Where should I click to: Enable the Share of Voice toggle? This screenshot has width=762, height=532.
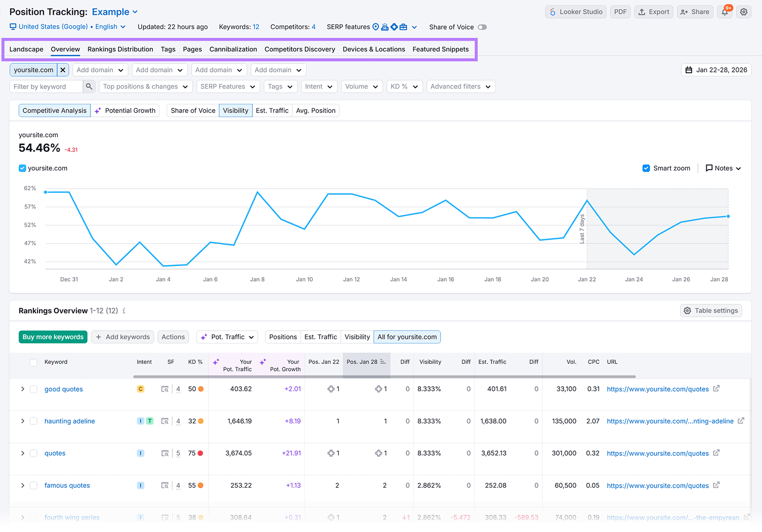[482, 27]
